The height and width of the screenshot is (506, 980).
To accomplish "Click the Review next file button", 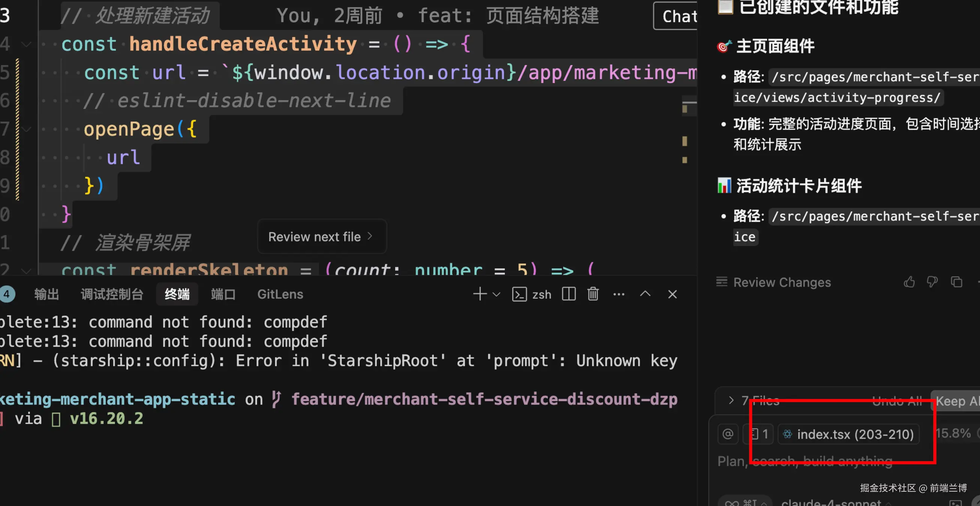I will pyautogui.click(x=321, y=237).
